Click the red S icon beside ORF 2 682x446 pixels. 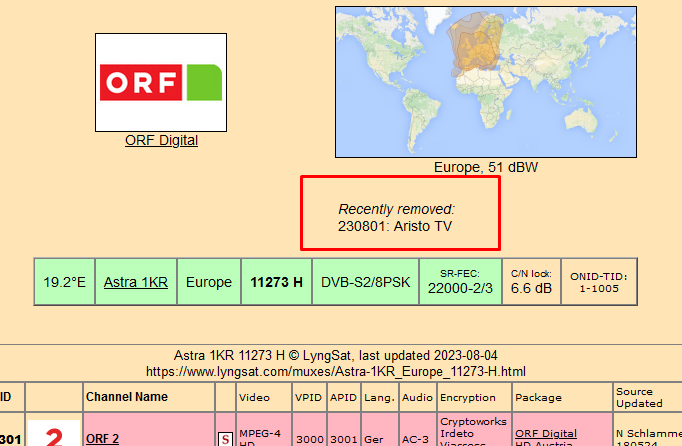point(225,439)
